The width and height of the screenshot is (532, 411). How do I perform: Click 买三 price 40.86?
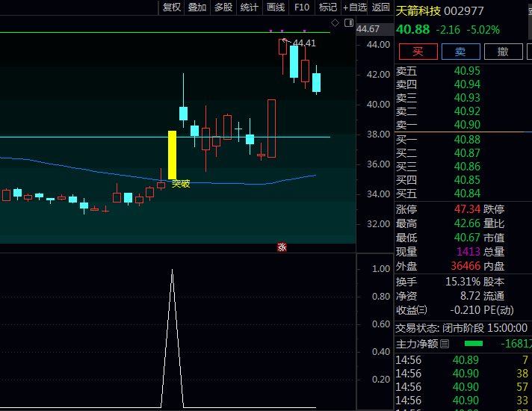pyautogui.click(x=467, y=167)
